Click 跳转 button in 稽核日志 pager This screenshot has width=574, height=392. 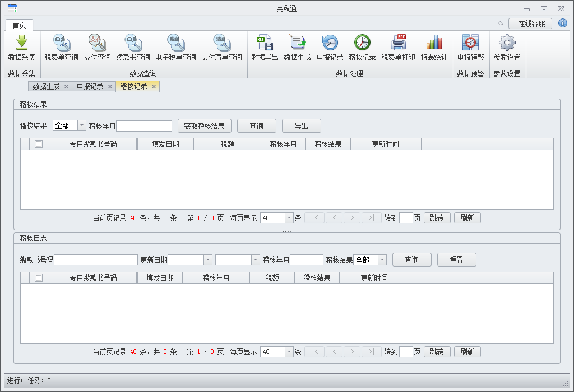click(437, 352)
